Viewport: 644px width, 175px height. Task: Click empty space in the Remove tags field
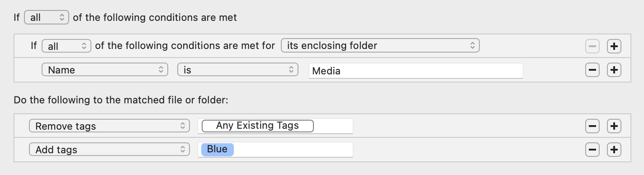(333, 126)
